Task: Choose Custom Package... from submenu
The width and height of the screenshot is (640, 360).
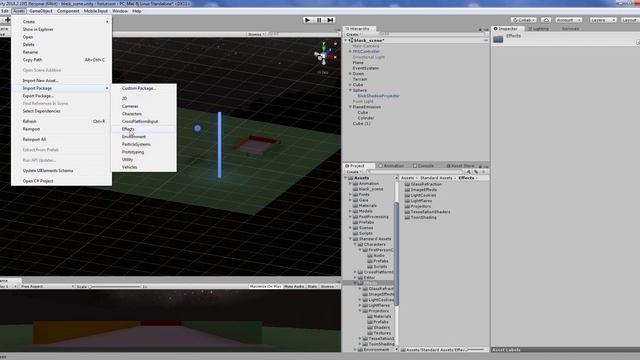Action: click(144, 88)
